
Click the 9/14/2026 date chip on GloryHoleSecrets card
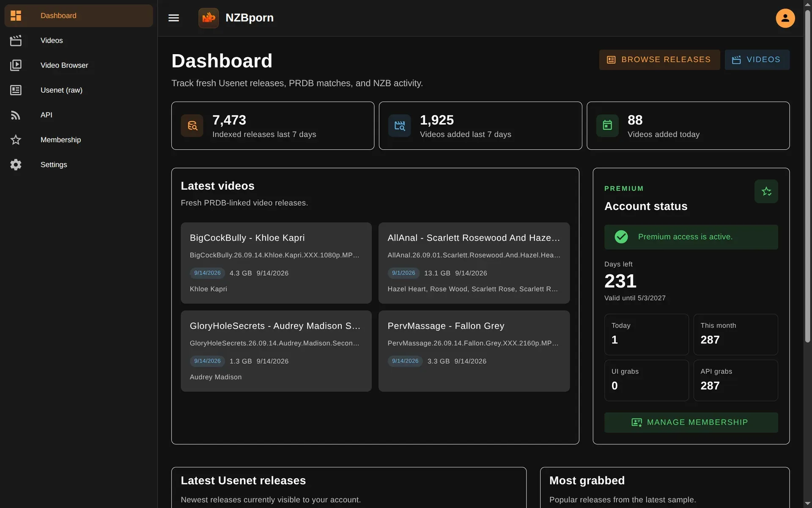point(207,361)
